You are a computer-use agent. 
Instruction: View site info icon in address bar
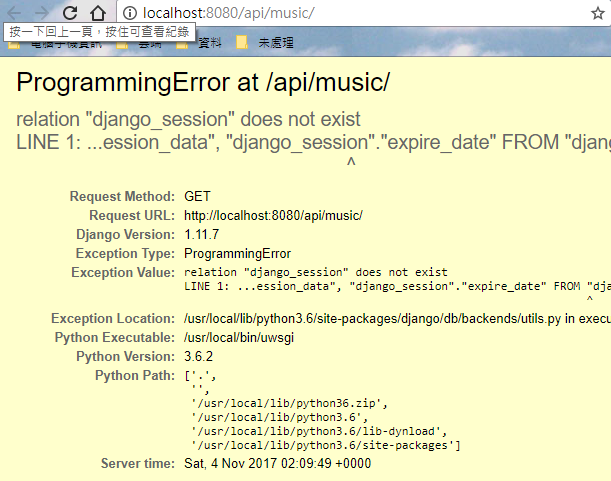(130, 13)
